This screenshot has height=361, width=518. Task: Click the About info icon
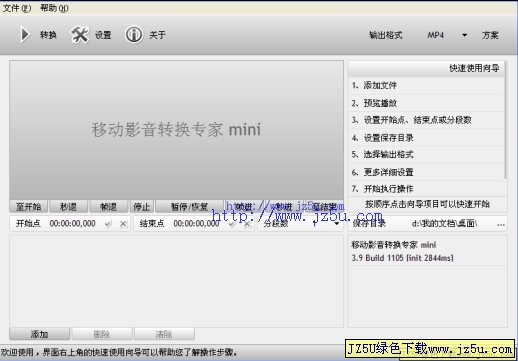pos(134,35)
